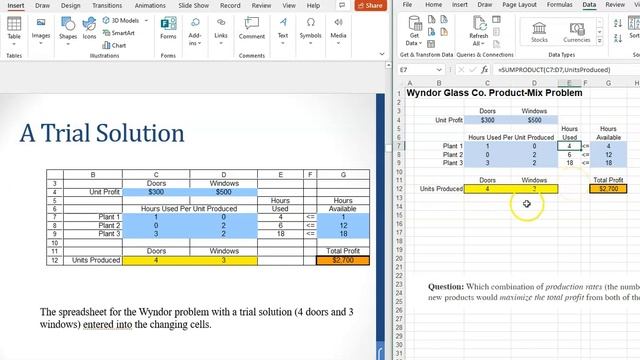The width and height of the screenshot is (640, 360).
Task: Collapse the PowerPoint ribbon chevron
Action: (382, 54)
